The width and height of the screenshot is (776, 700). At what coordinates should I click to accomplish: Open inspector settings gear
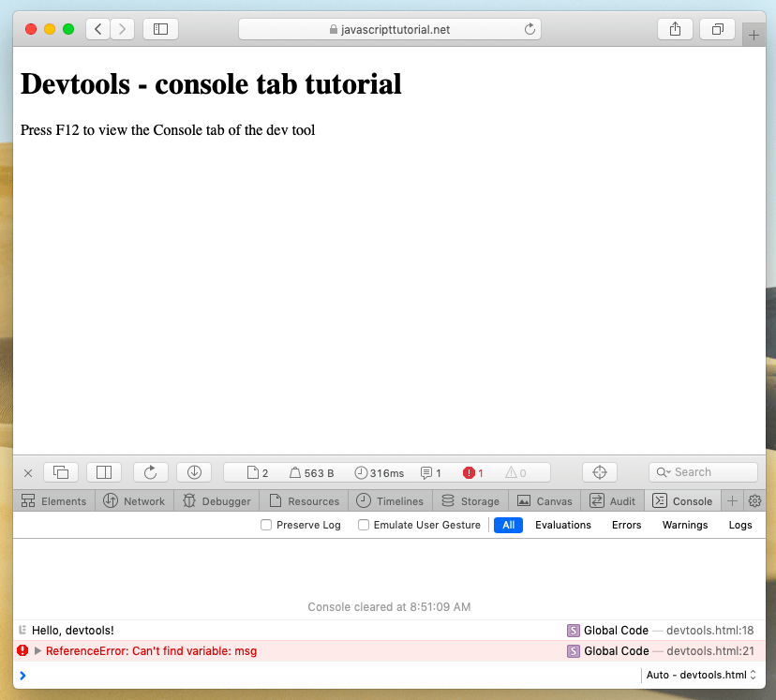[x=754, y=501]
